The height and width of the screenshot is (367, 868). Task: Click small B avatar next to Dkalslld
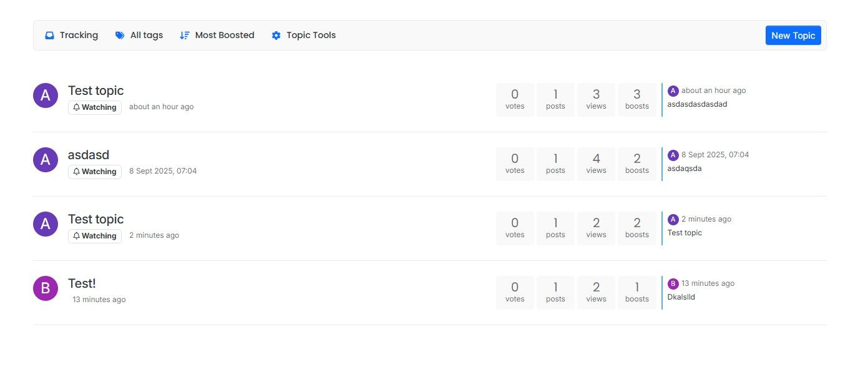pos(673,284)
